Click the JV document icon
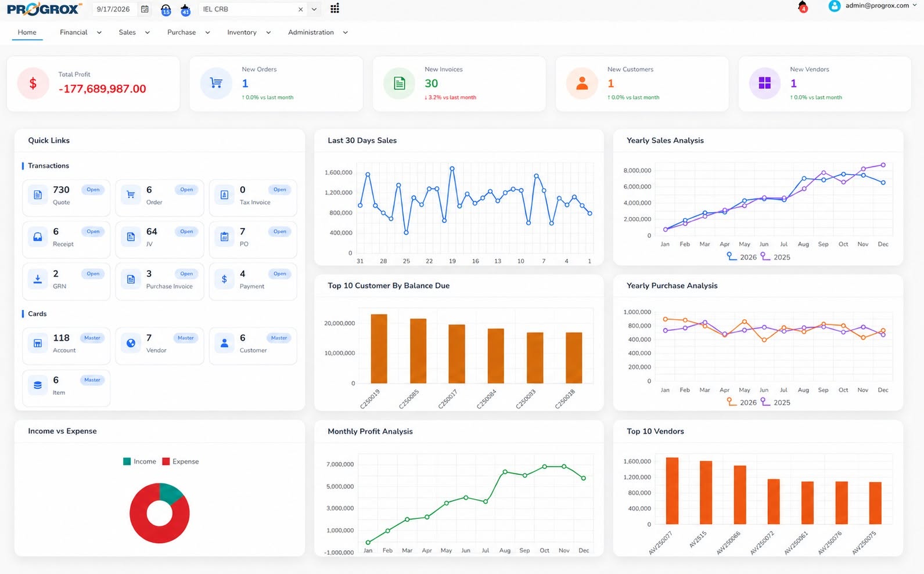 click(131, 237)
